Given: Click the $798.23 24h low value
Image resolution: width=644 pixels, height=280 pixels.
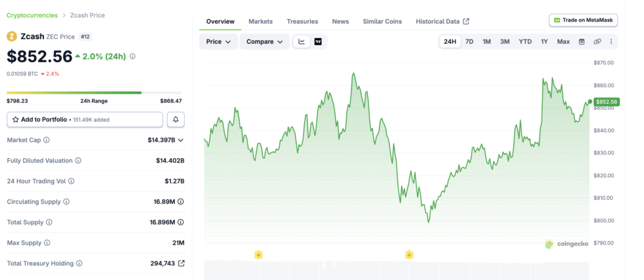Looking at the screenshot, I should (17, 101).
